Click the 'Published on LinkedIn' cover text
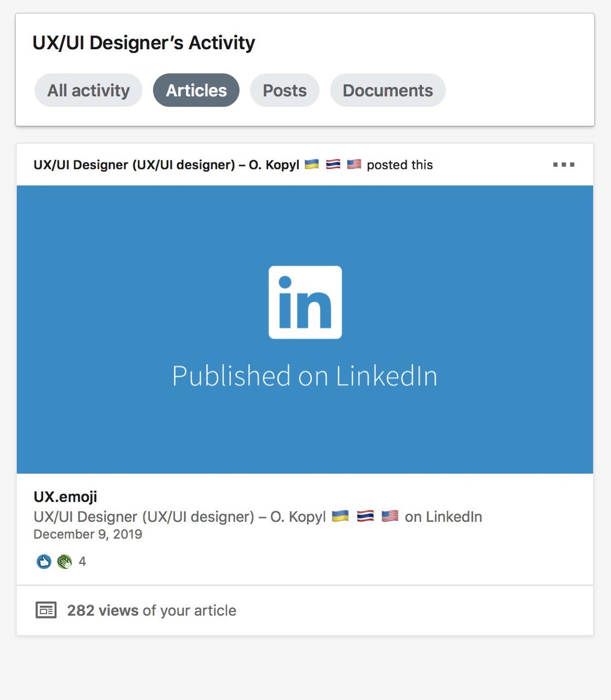Viewport: 611px width, 700px height. coord(305,376)
